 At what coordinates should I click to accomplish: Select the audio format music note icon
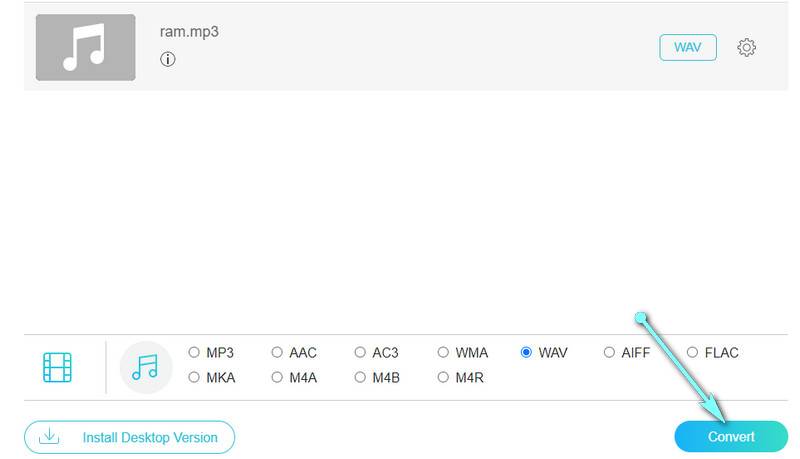145,367
